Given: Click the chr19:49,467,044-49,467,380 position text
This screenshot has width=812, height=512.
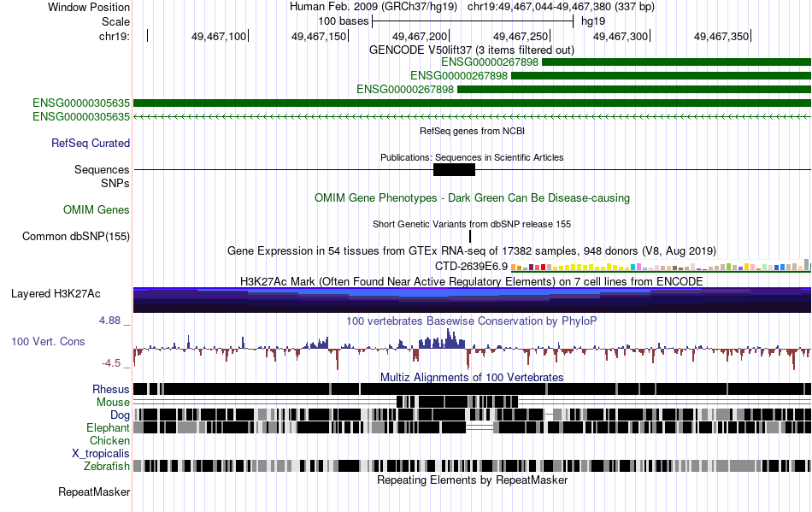Looking at the screenshot, I should (x=561, y=7).
